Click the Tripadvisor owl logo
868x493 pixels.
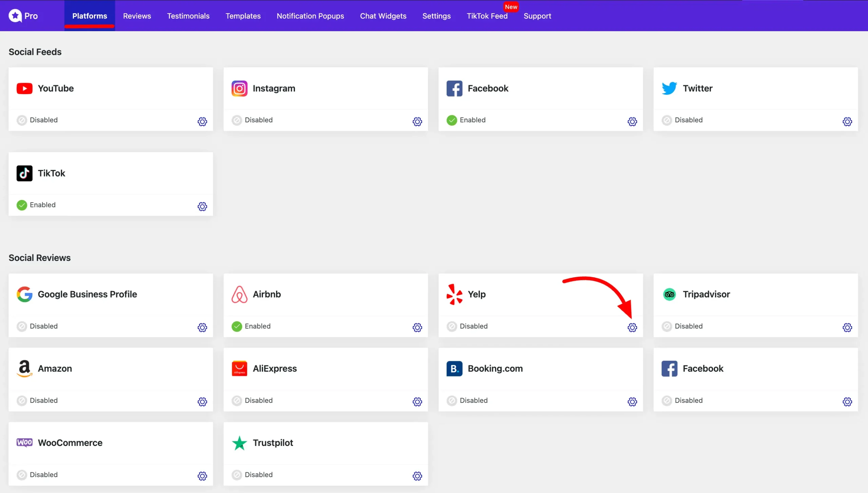pyautogui.click(x=669, y=294)
